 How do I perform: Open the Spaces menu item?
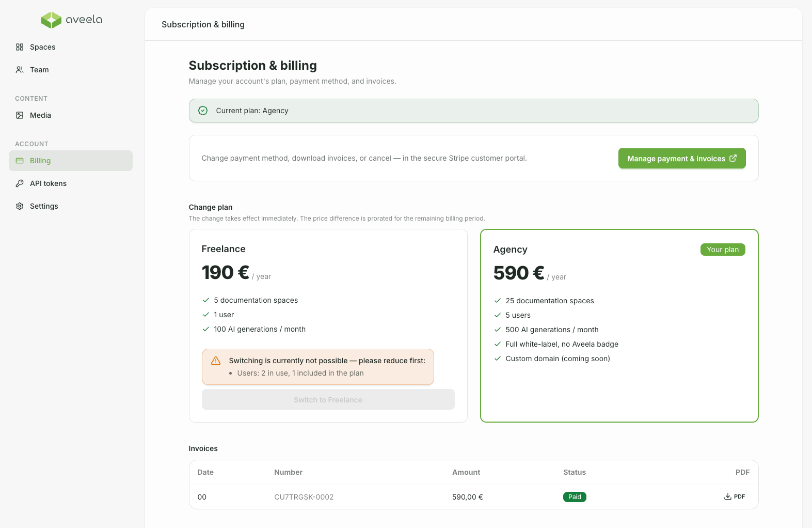click(71, 47)
